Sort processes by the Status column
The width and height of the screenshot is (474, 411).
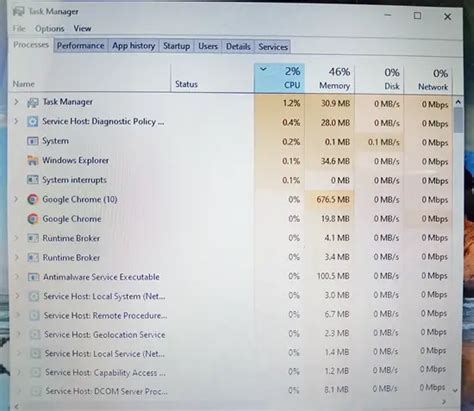[x=212, y=79]
